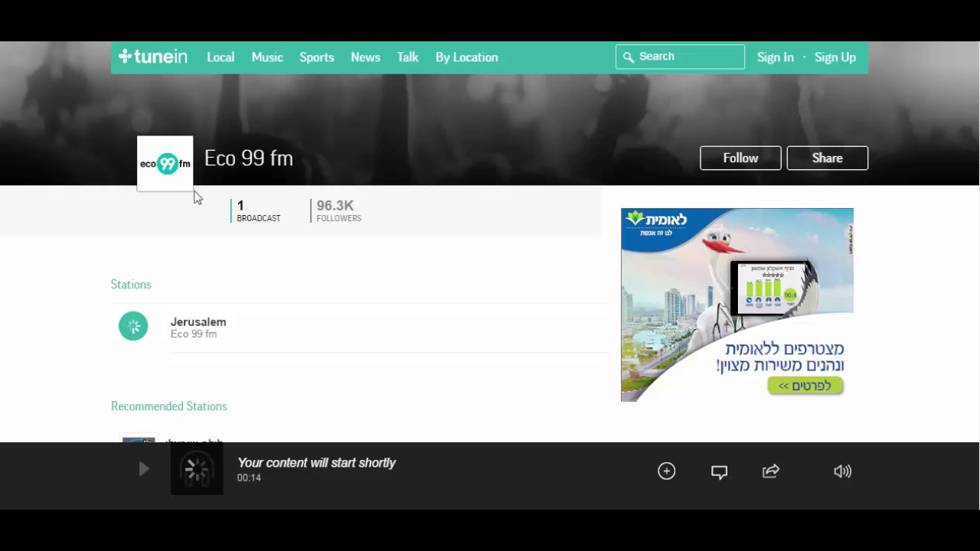Open the Music menu
Screen dimensions: 980x551
tap(267, 57)
